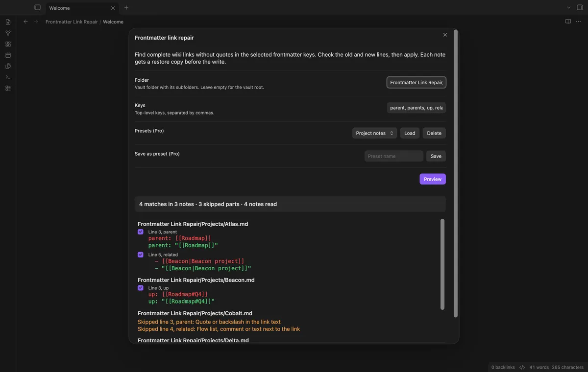
Task: Click the 'Presets (Pro)' label
Action: [x=149, y=131]
